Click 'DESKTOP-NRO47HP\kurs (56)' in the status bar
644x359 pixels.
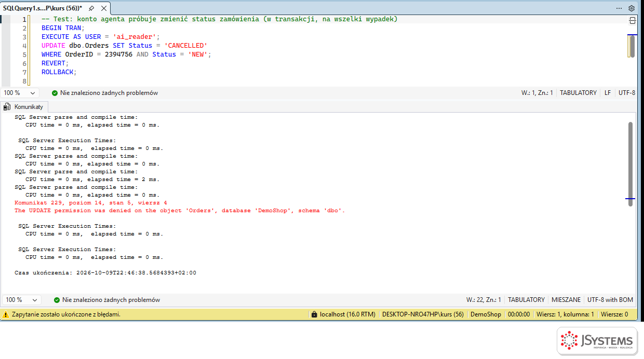tap(423, 314)
